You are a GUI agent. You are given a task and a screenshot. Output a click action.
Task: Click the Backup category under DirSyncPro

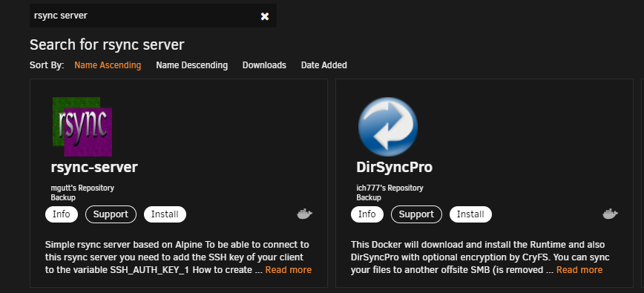(x=369, y=197)
